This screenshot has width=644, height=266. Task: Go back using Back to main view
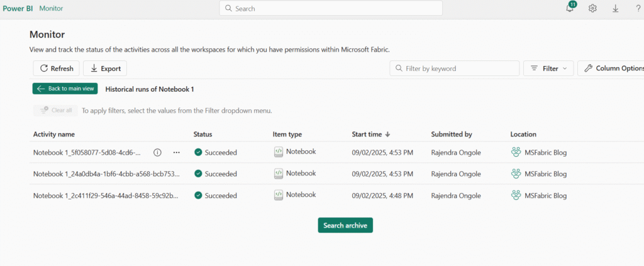pyautogui.click(x=65, y=89)
